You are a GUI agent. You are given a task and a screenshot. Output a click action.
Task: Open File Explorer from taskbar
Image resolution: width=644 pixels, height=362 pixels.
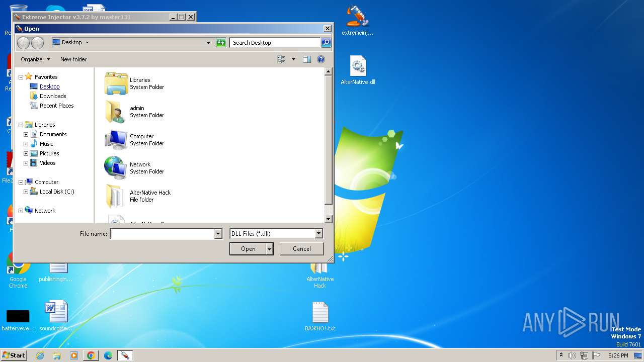57,355
